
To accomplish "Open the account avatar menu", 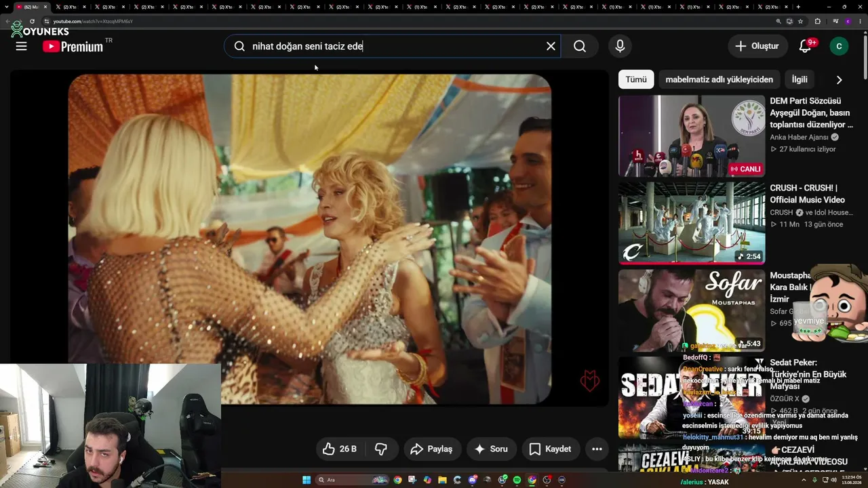I will [839, 46].
